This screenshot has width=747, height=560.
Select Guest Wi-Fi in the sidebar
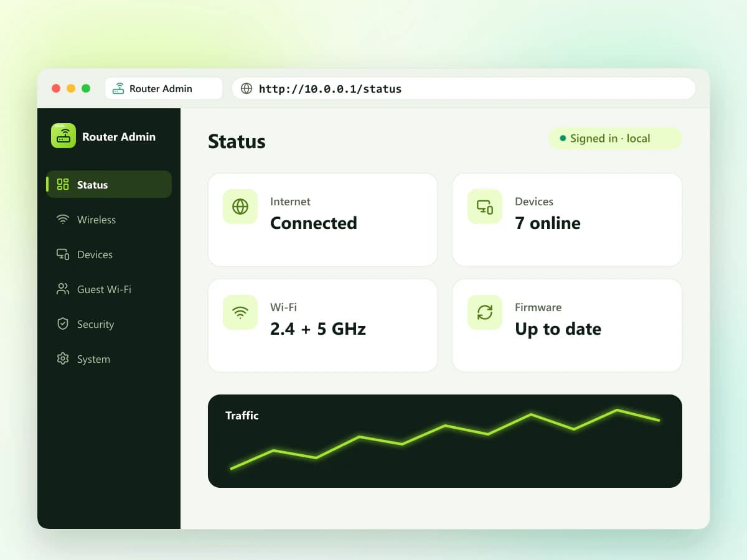click(x=109, y=289)
